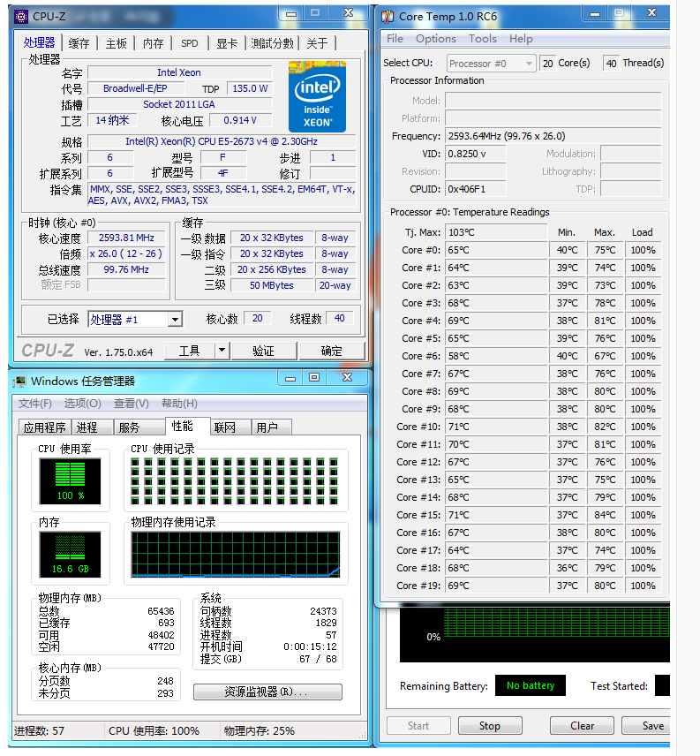Switch to the 应用程序 tab in Task Manager
The width and height of the screenshot is (700, 756).
(x=44, y=427)
